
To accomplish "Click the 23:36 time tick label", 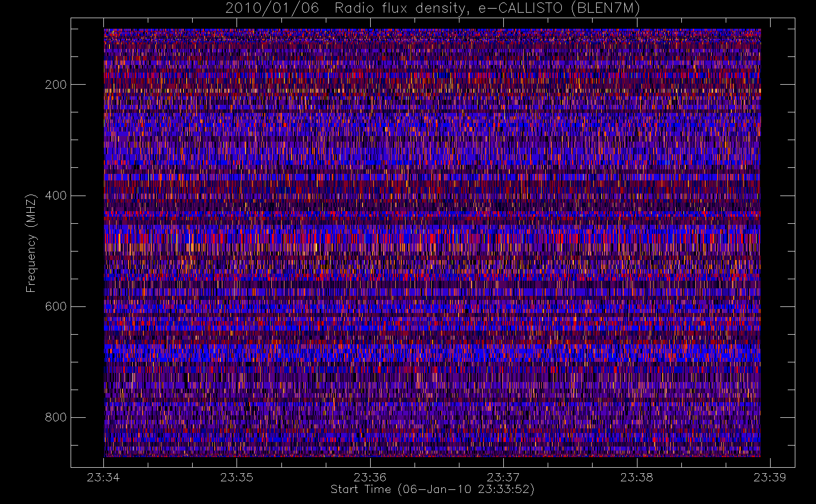I will point(370,477).
